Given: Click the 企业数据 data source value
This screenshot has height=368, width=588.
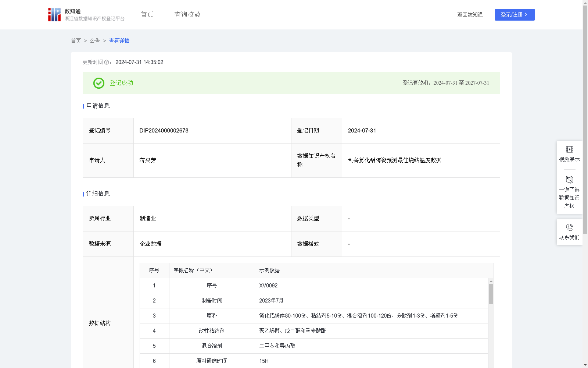Looking at the screenshot, I should [x=150, y=244].
